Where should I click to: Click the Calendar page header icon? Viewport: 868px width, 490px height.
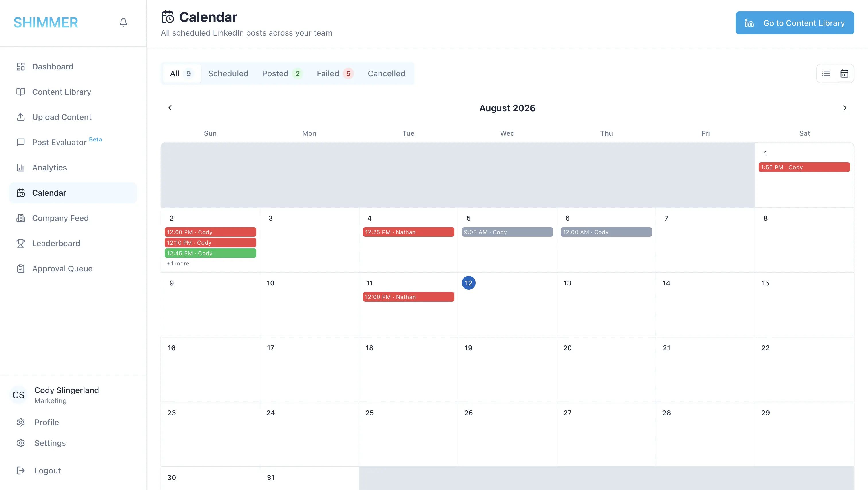click(x=168, y=17)
